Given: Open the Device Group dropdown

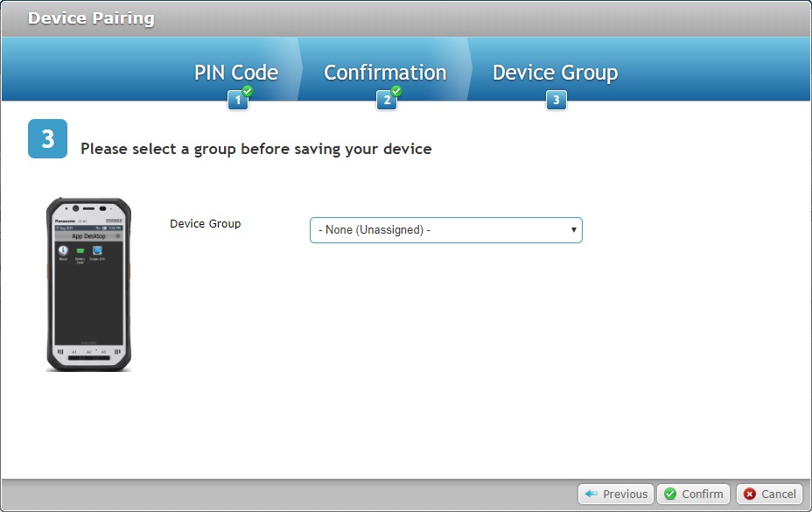Looking at the screenshot, I should [446, 229].
